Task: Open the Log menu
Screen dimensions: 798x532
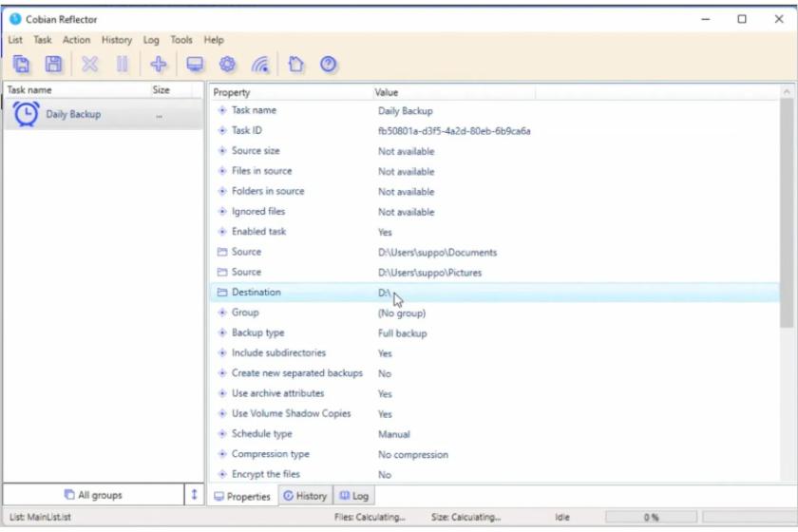Action: click(151, 40)
